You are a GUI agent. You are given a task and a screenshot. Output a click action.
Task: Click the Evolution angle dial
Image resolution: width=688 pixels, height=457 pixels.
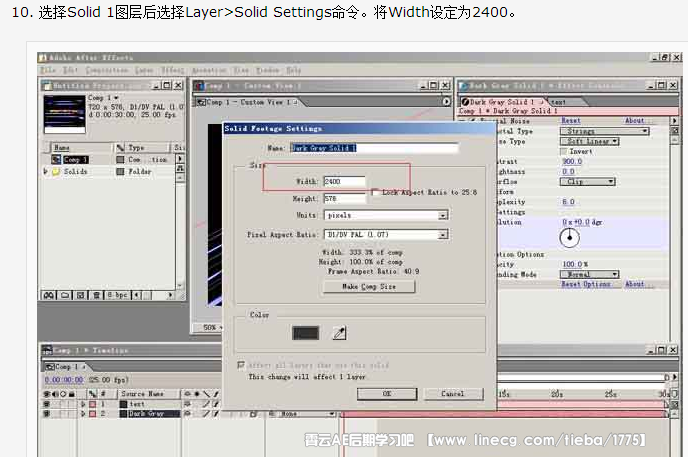pyautogui.click(x=570, y=238)
